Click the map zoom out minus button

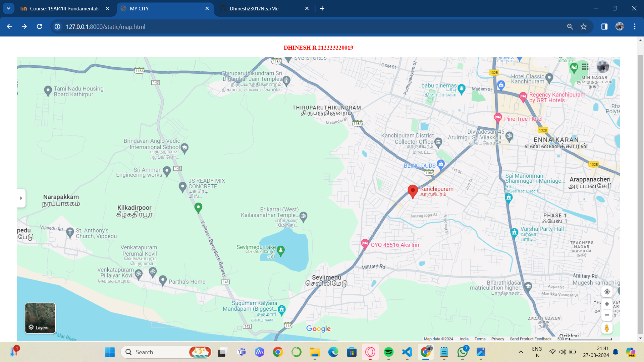(x=607, y=315)
